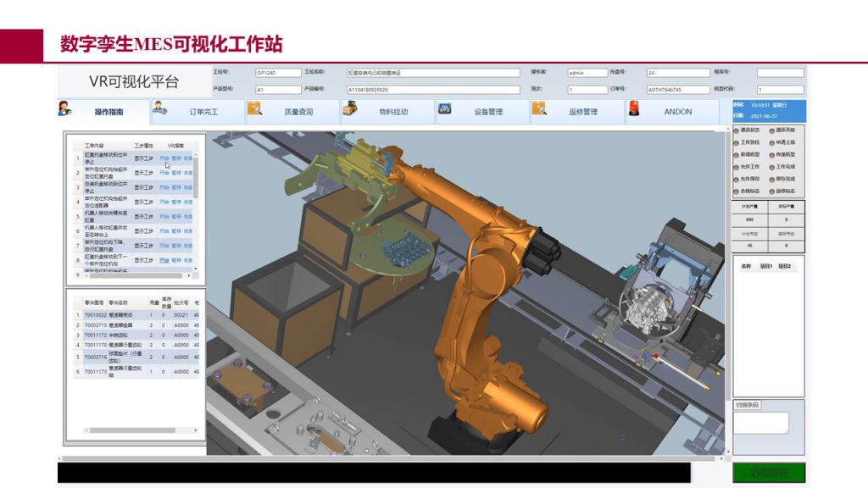The height and width of the screenshot is (488, 868).
Task: Toggle the 工作完成 indicator
Action: coord(771,167)
